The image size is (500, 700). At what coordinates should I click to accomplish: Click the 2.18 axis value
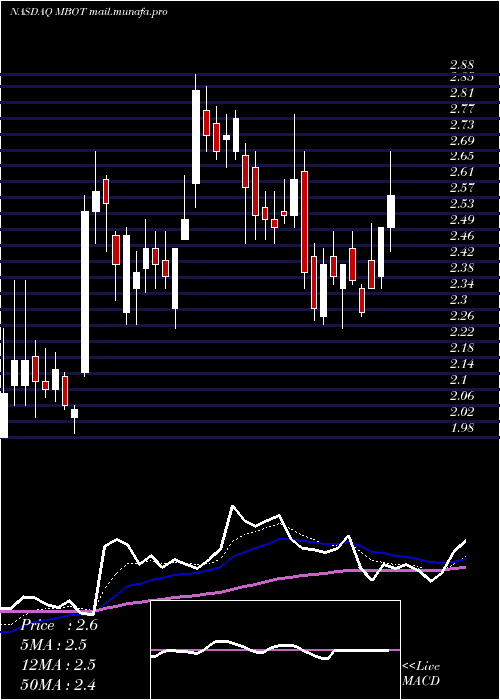point(462,347)
